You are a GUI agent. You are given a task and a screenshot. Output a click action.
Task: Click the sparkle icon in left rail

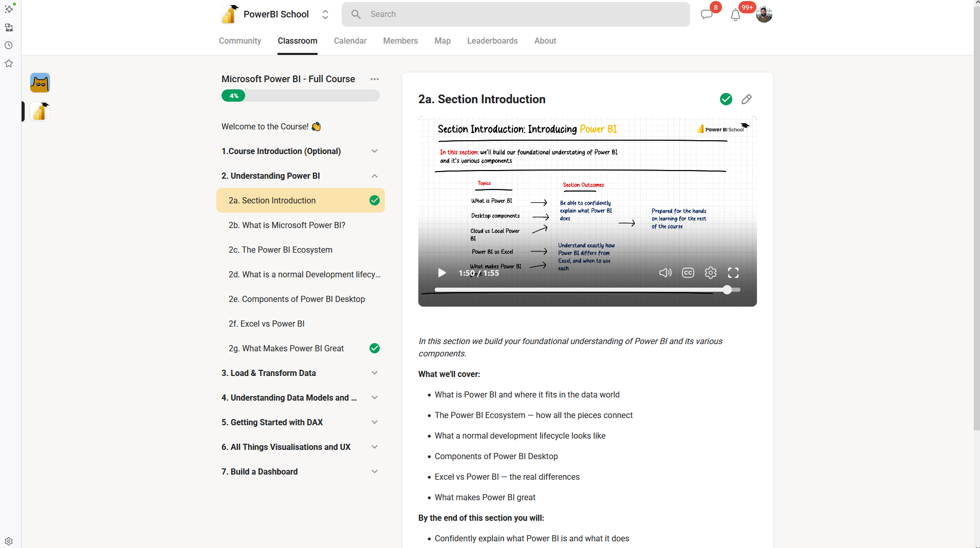coord(9,9)
